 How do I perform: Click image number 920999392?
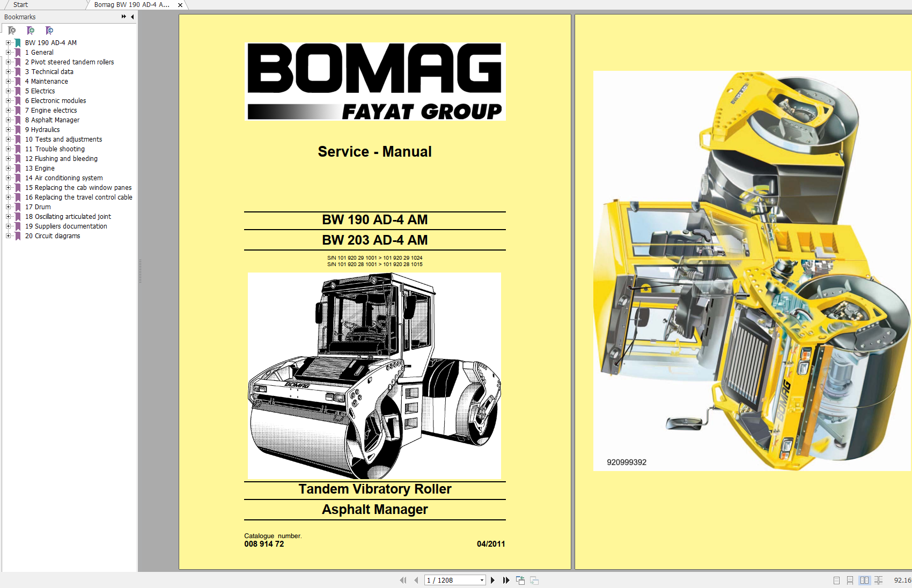coord(627,462)
